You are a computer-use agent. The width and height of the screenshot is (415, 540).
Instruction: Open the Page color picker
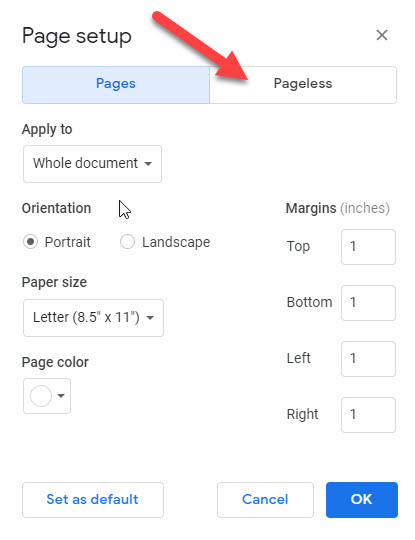(x=47, y=396)
